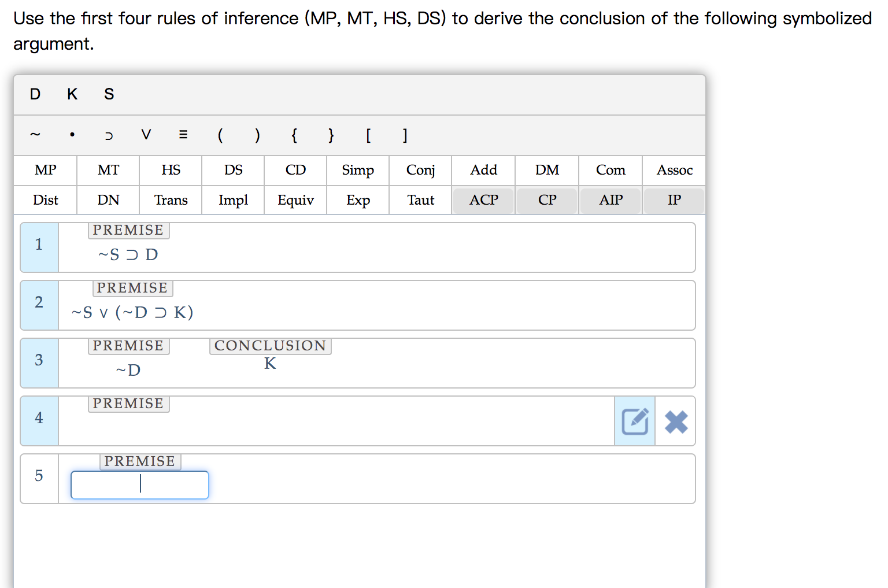Viewport: 888px width, 588px height.
Task: Select the DM rule button
Action: tap(546, 170)
